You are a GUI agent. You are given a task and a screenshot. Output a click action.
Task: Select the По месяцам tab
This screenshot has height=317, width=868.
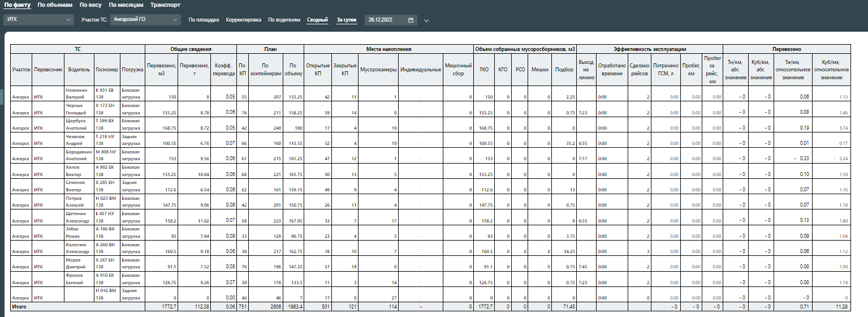click(126, 5)
